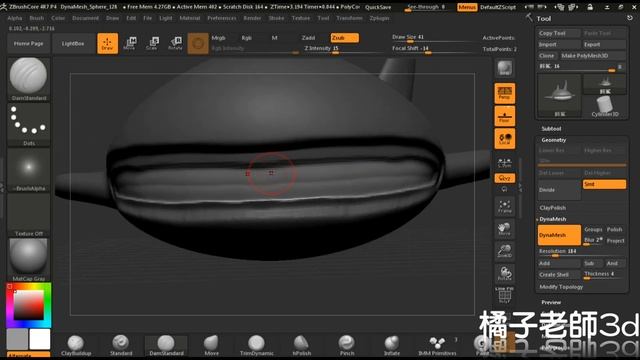The image size is (640, 360).
Task: Toggle PolyF line fill icon
Action: (x=504, y=295)
